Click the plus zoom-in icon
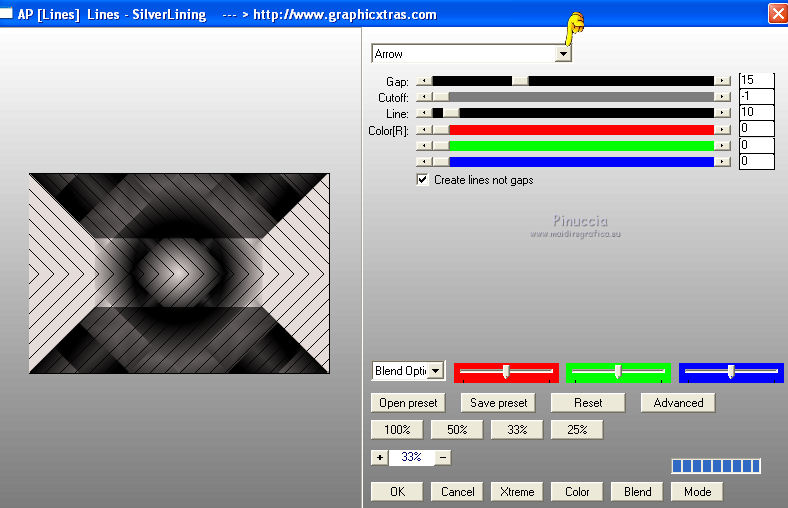Screen dimensions: 788x508 [379, 457]
